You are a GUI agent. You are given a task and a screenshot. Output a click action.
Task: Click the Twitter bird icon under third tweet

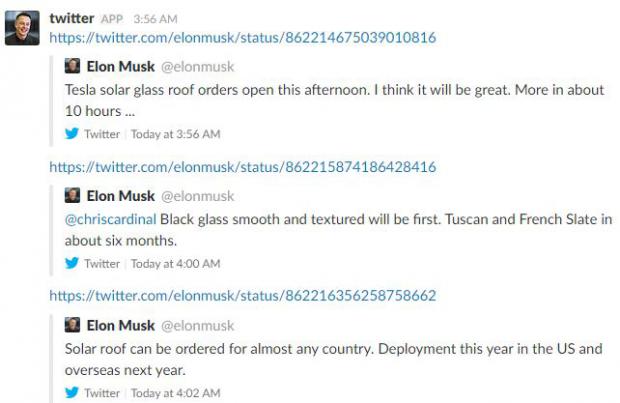(72, 392)
